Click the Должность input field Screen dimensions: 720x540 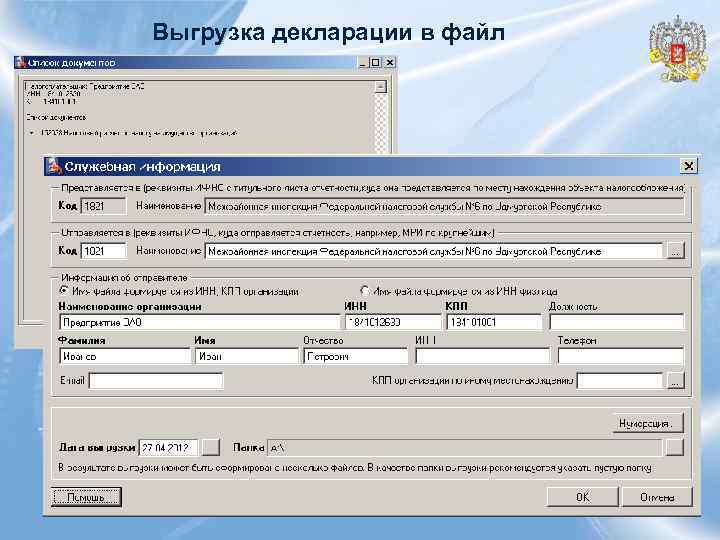coord(616,322)
